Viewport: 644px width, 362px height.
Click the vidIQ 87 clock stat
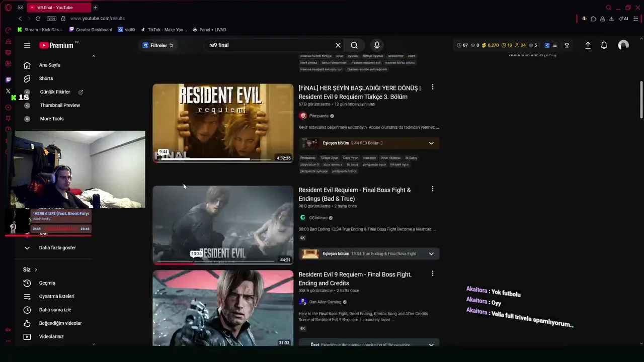point(462,45)
